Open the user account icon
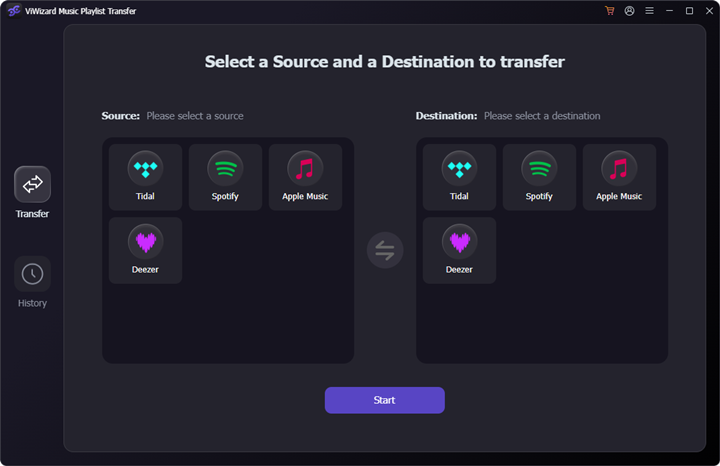The height and width of the screenshot is (466, 720). [x=630, y=11]
